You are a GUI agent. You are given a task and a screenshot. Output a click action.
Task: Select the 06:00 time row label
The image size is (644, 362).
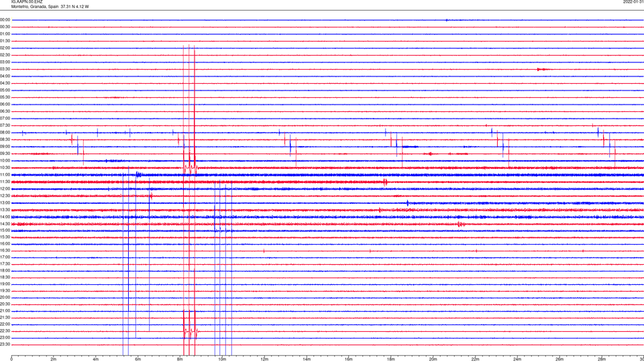(5, 105)
